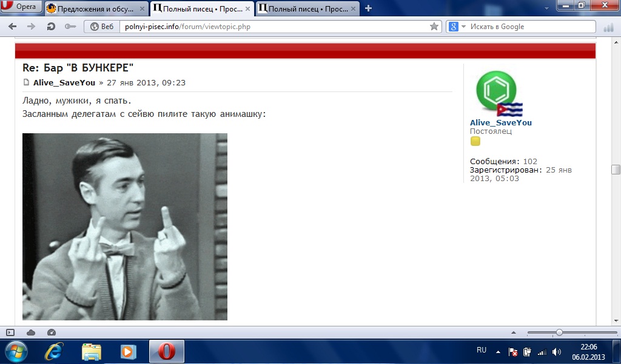Open the closed tabs dropdown arrow in tab bar
This screenshot has height=364, width=621.
point(546,8)
